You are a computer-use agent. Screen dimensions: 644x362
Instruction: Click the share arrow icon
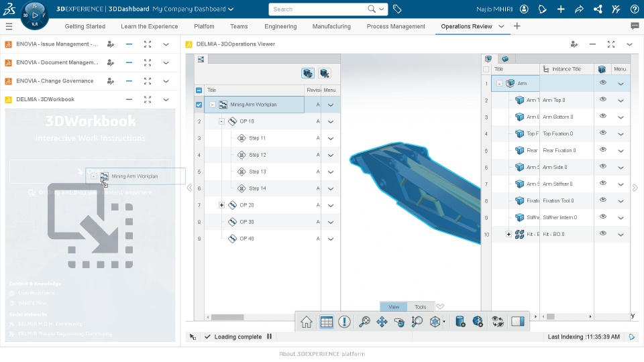pos(579,9)
